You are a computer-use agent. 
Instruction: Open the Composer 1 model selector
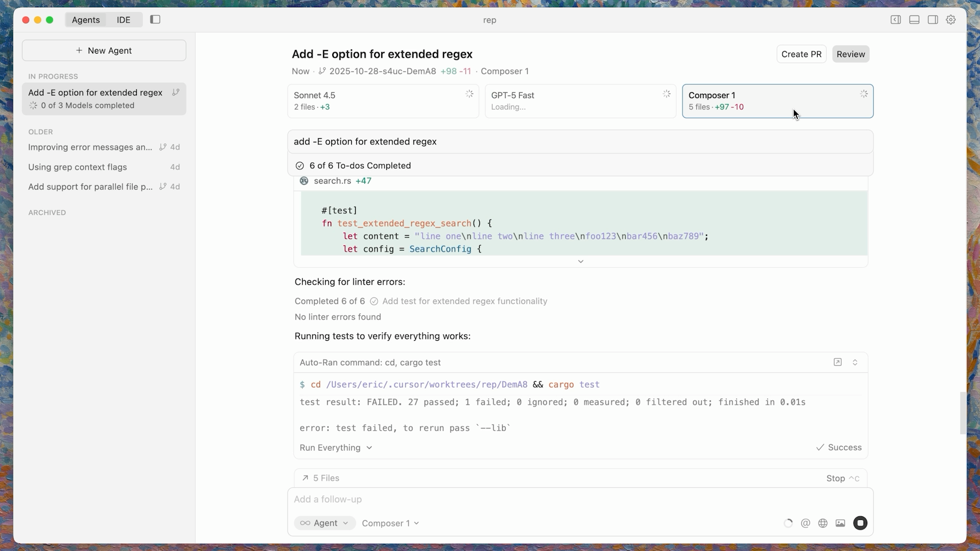390,523
